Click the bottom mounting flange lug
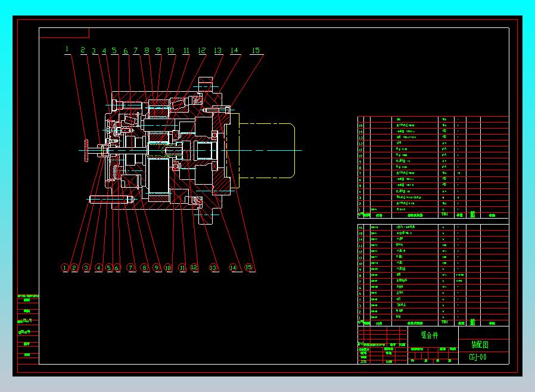The height and width of the screenshot is (392, 535). pyautogui.click(x=206, y=216)
